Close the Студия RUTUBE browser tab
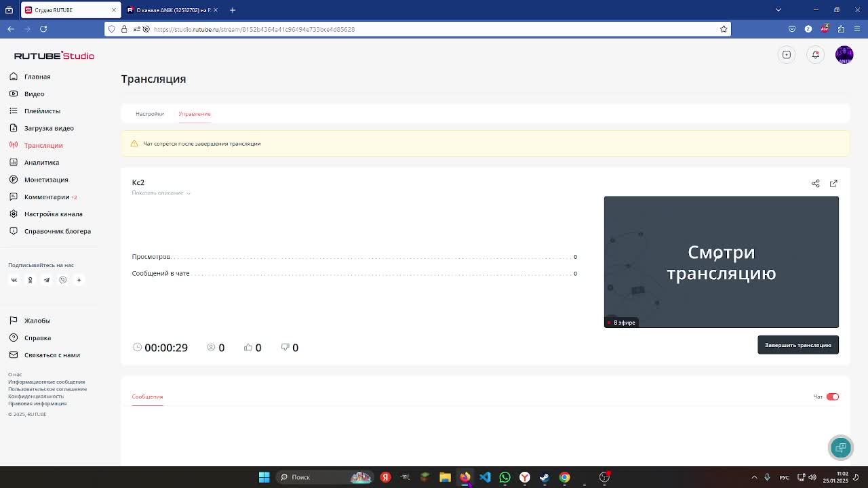 point(114,10)
